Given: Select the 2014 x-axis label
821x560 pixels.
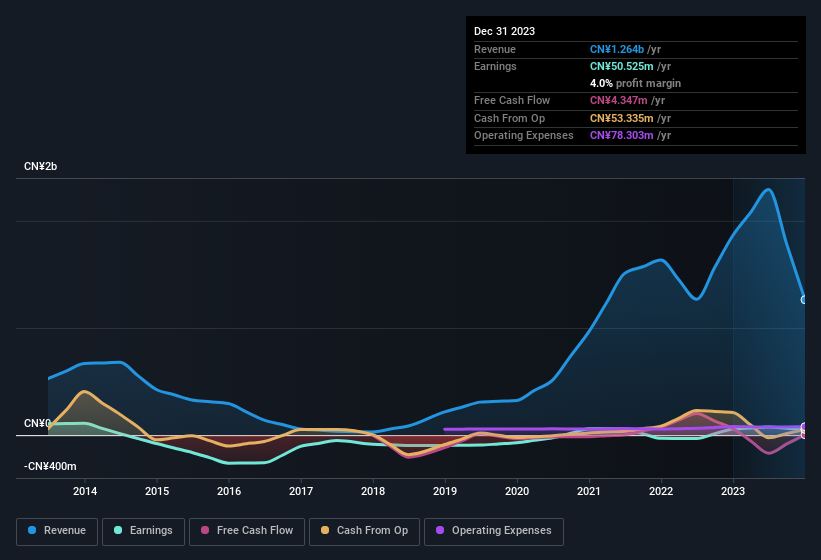Looking at the screenshot, I should coord(85,491).
